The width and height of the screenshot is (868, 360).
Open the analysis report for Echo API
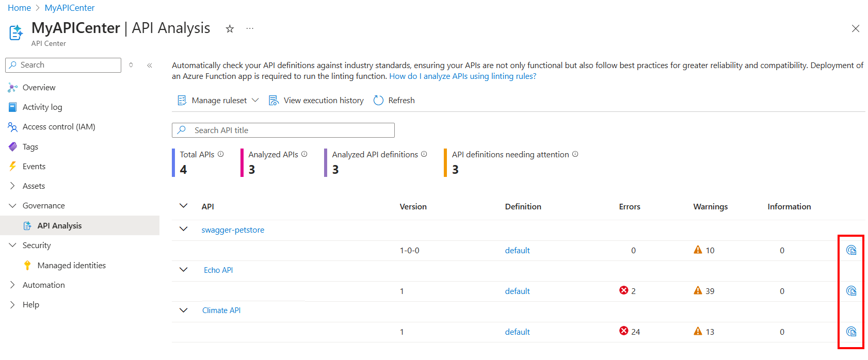[x=851, y=291]
